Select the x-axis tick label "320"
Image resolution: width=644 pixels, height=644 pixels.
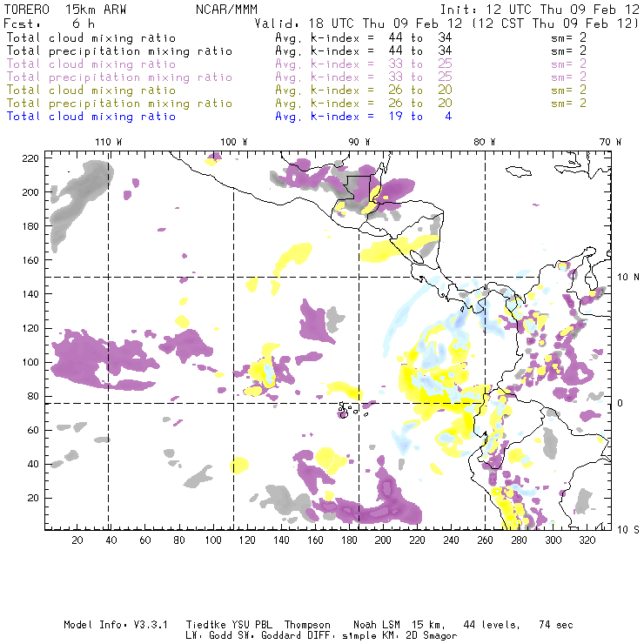(x=587, y=540)
